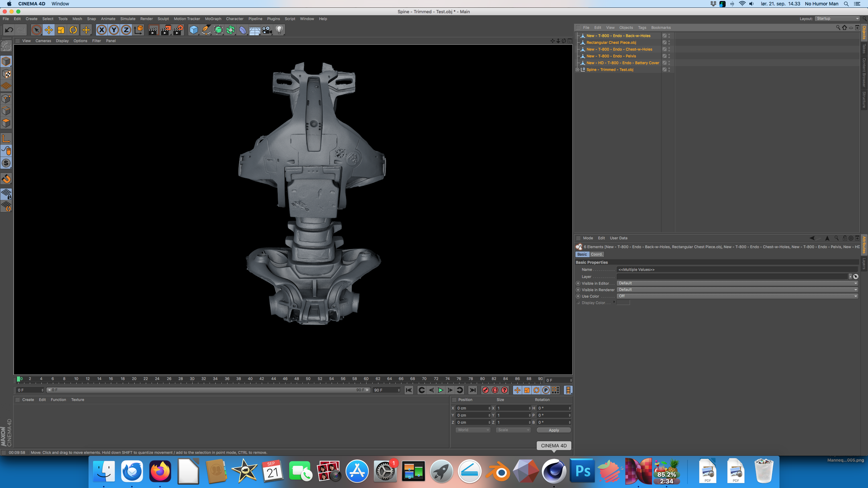Expand the Spine - Trimmed - Test.obj hierarchy
Screen dimensions: 868x488
click(577, 69)
